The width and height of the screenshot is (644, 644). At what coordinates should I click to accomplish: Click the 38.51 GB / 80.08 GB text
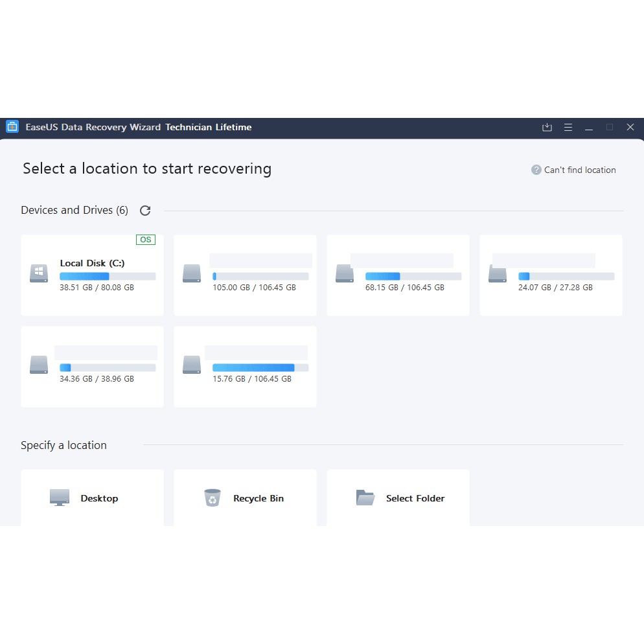pos(97,288)
